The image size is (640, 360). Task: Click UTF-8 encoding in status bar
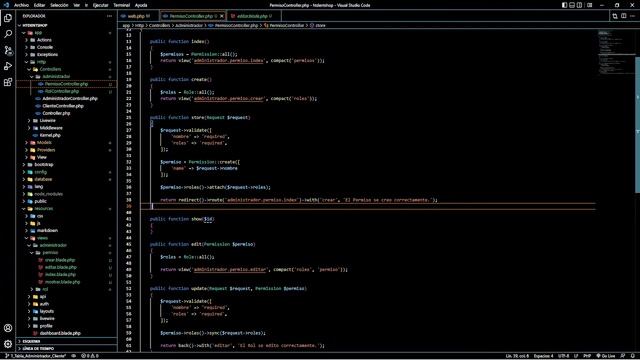point(563,356)
